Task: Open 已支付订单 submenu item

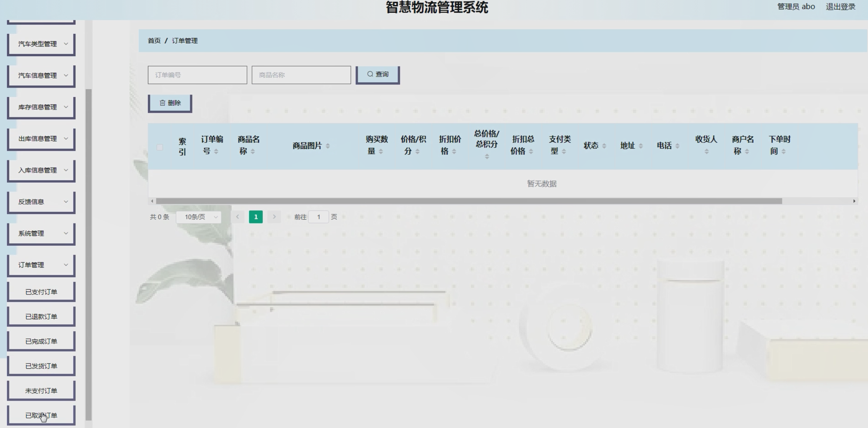Action: [x=41, y=292]
